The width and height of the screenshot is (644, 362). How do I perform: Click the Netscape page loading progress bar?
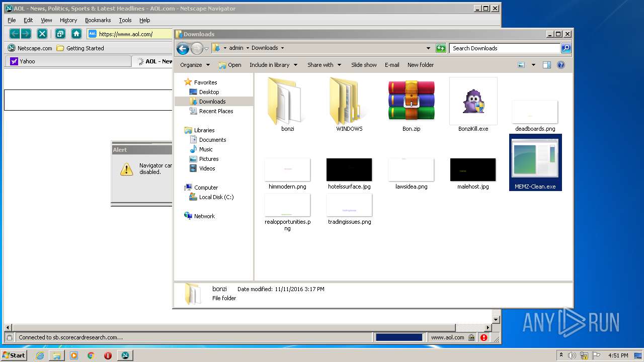pos(399,337)
